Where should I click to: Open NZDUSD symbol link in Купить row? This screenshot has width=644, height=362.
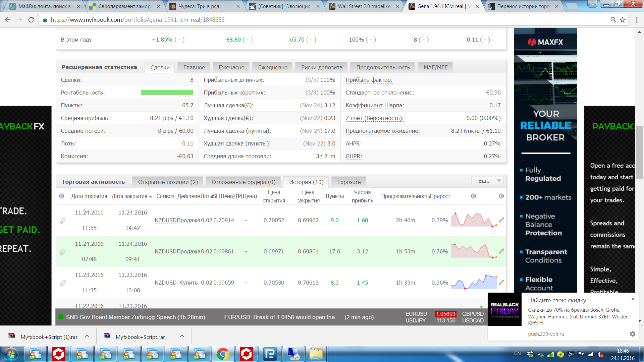click(165, 283)
